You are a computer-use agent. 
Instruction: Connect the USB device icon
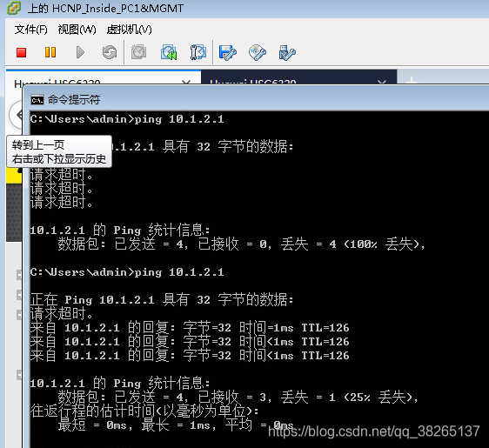(x=287, y=52)
